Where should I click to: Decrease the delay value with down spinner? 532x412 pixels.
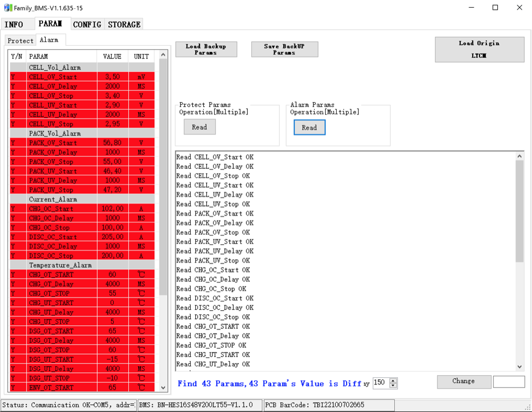[x=393, y=386]
